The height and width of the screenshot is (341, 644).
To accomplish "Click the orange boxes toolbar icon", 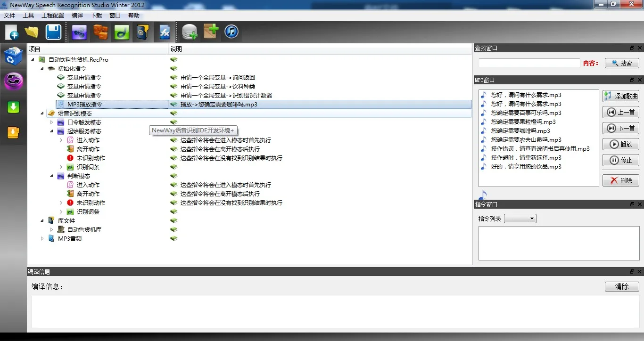I will (x=100, y=32).
